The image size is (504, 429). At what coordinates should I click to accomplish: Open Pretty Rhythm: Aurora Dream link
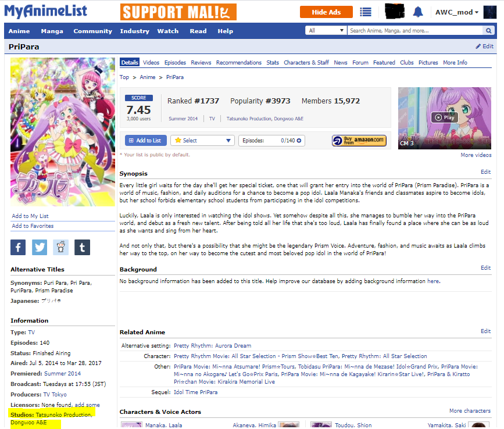(x=212, y=346)
